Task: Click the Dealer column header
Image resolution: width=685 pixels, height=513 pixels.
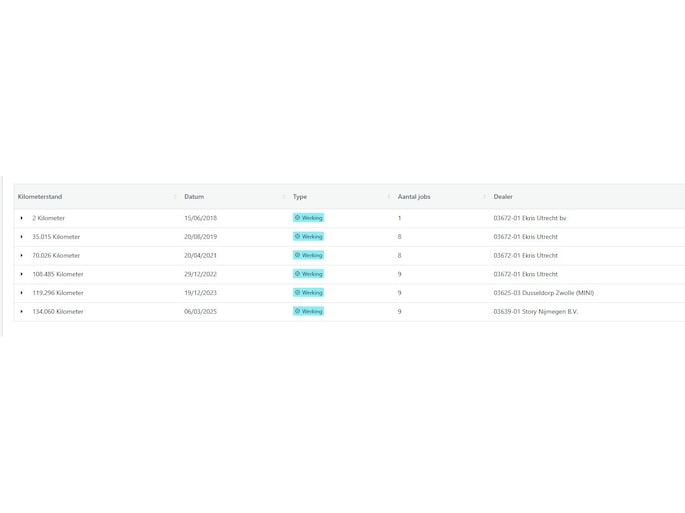Action: coord(503,197)
